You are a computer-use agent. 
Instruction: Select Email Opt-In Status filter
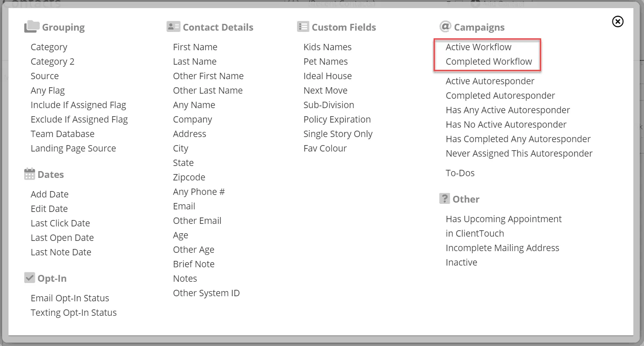tap(70, 298)
